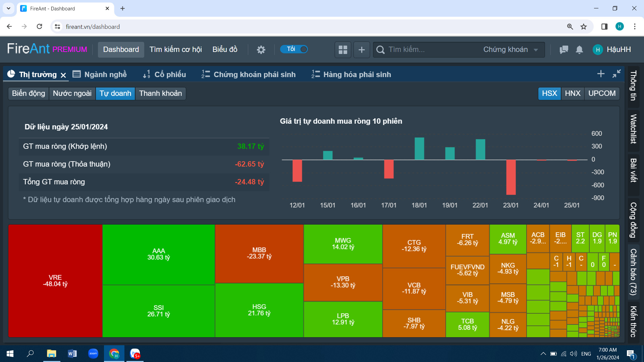Open Biểu đồ menu item
The height and width of the screenshot is (362, 644).
point(225,50)
